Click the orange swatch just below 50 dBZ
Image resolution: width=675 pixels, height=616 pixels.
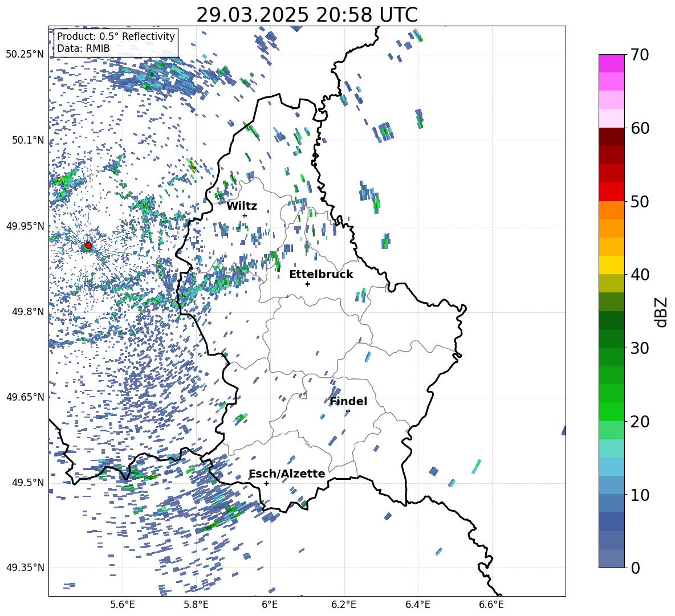click(611, 210)
